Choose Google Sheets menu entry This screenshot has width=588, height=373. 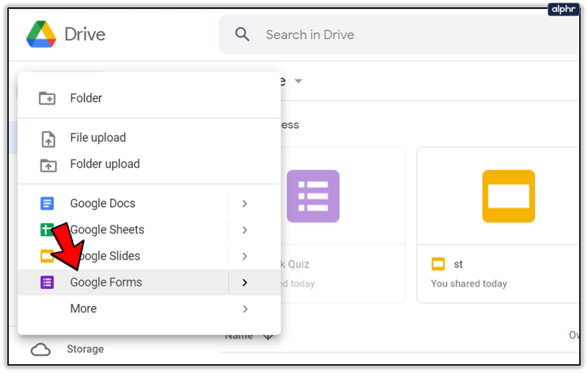point(108,230)
